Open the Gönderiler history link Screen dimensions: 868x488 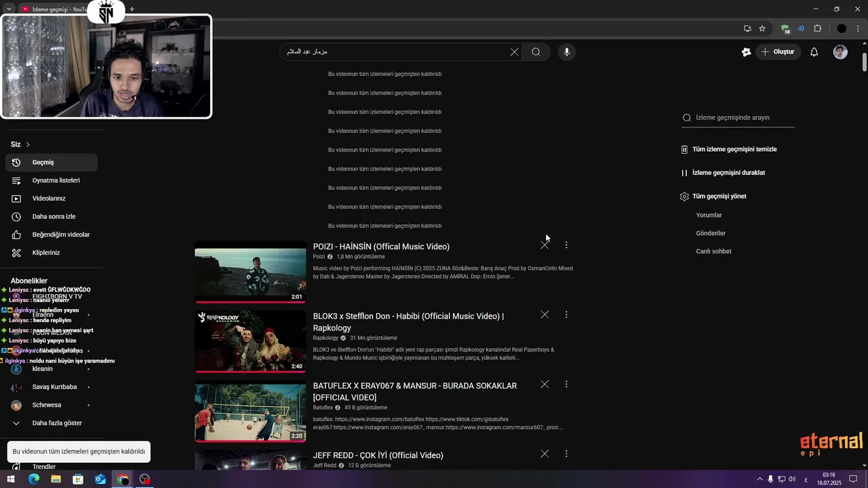coord(711,233)
